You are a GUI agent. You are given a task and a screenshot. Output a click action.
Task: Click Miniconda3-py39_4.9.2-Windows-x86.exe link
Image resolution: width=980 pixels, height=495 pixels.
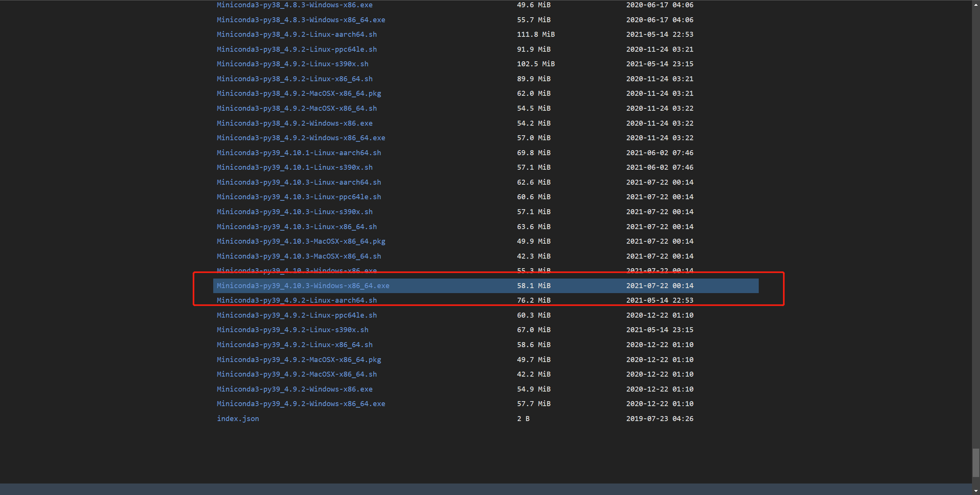[x=294, y=389]
